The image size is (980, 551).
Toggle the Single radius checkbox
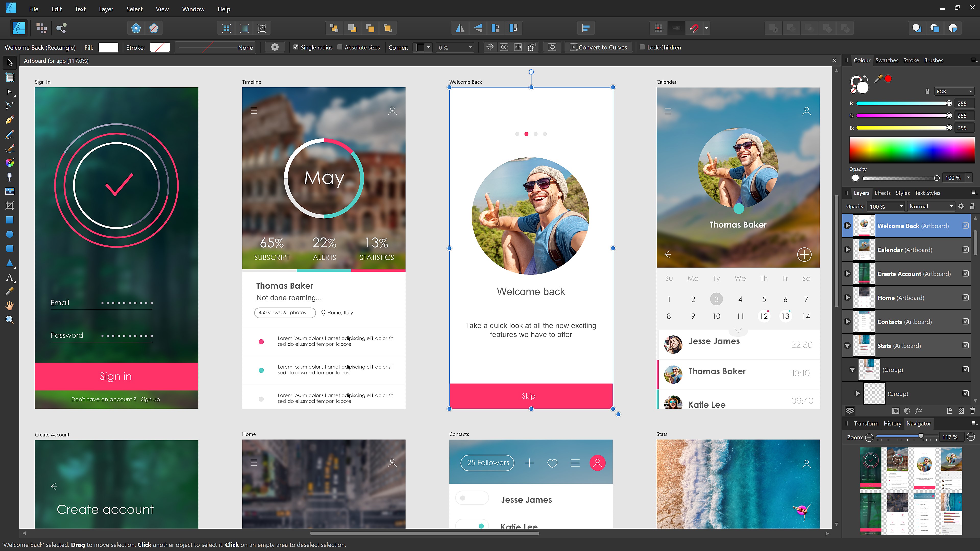(296, 47)
